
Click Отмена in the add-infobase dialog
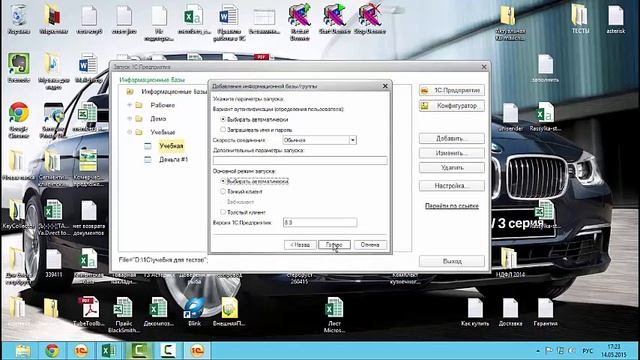(370, 245)
